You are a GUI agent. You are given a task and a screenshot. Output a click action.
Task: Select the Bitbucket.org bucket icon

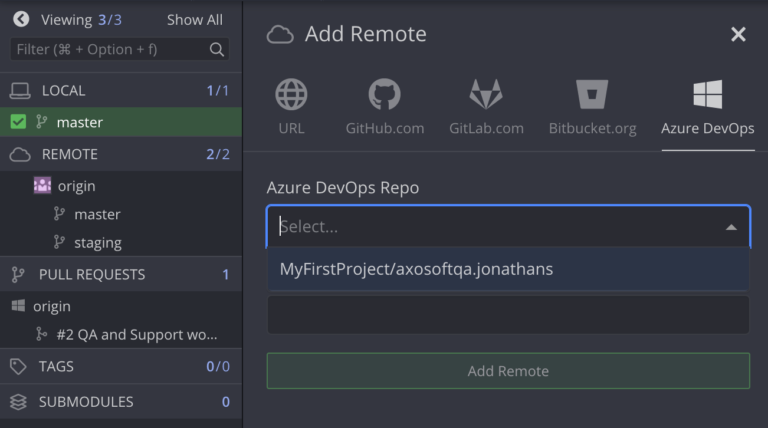pos(592,95)
